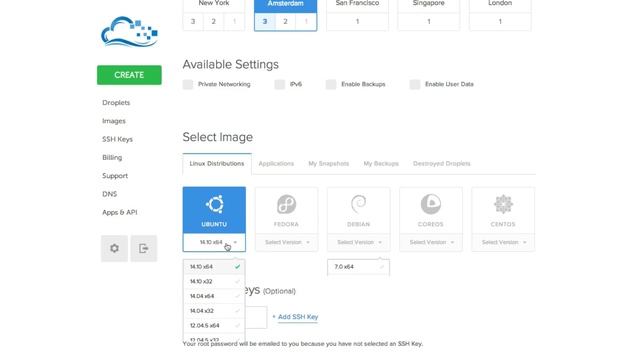Switch to Linux Distributions tab

pos(217,164)
